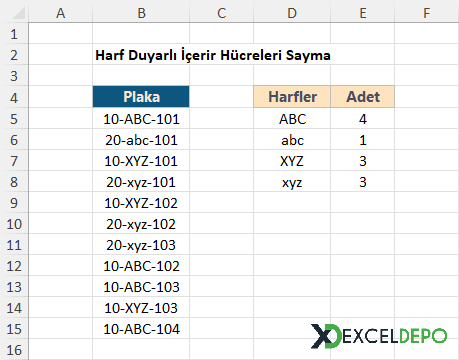Select row 10 header
The height and width of the screenshot is (360, 459).
(14, 224)
